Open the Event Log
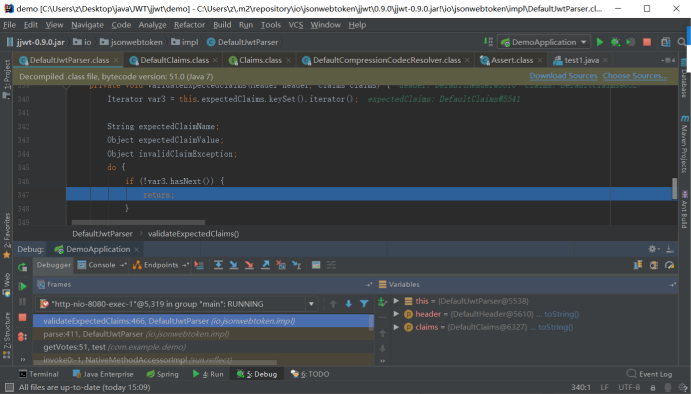 pos(650,374)
